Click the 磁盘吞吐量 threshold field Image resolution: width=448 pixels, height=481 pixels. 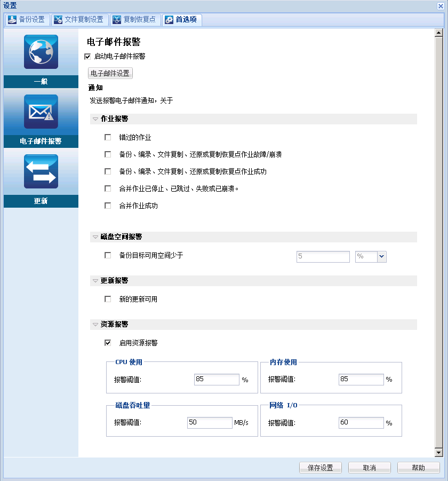click(210, 423)
